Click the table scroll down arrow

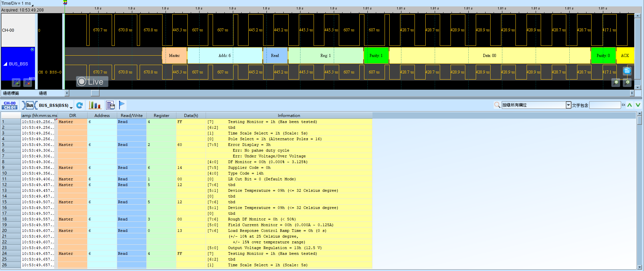point(640,267)
